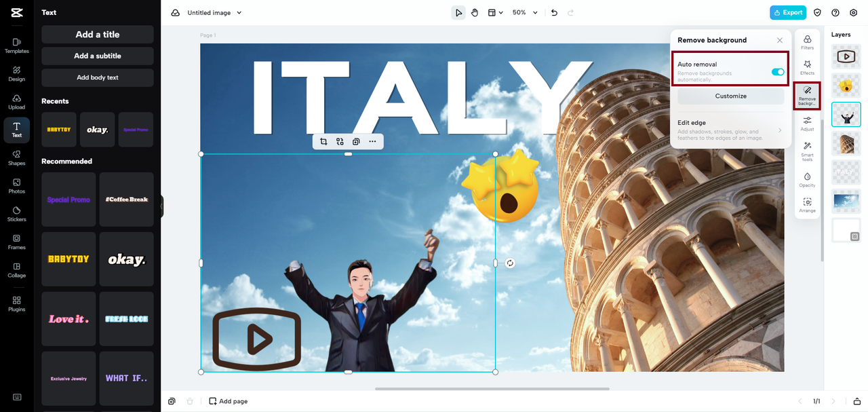
Task: Open Stickers in the left sidebar
Action: pos(17,214)
